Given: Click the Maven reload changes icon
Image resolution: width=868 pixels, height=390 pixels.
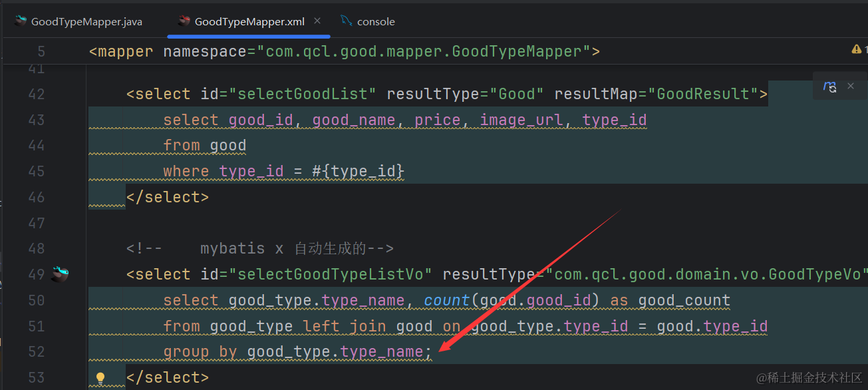Looking at the screenshot, I should click(829, 87).
